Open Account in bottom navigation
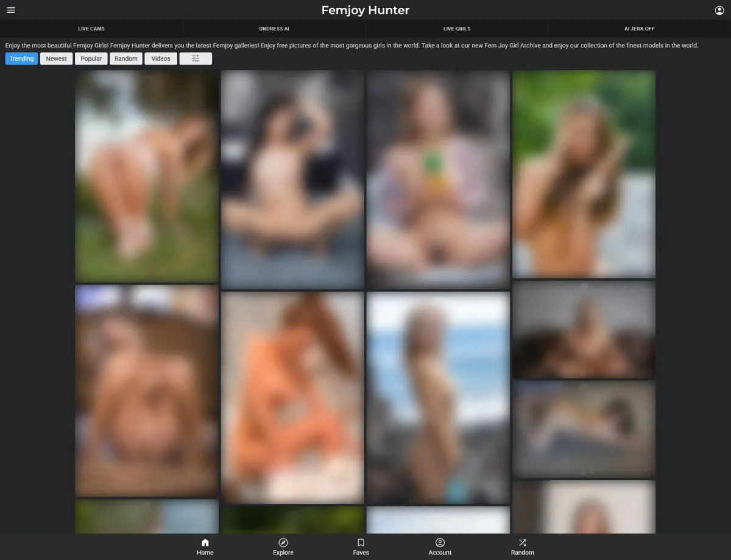The height and width of the screenshot is (560, 731). coord(440,547)
